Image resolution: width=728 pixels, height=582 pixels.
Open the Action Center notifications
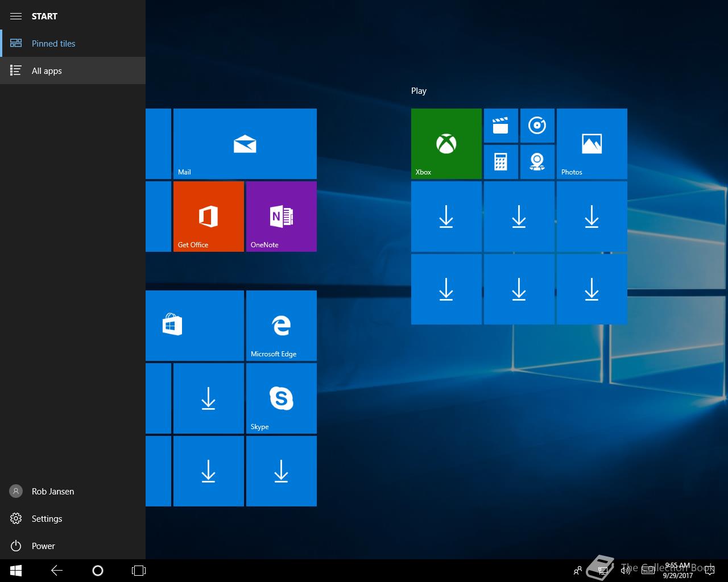[709, 571]
